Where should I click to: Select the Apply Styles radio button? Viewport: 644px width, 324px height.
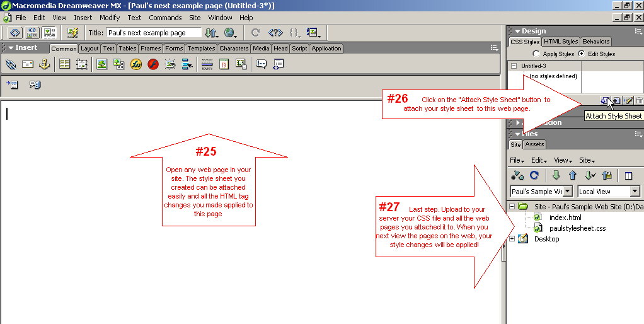(x=536, y=54)
